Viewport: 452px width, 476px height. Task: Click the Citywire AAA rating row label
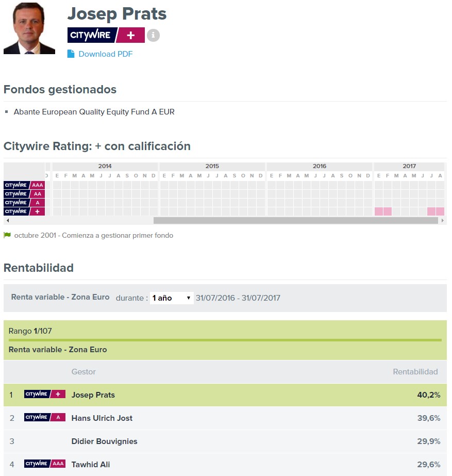(24, 185)
